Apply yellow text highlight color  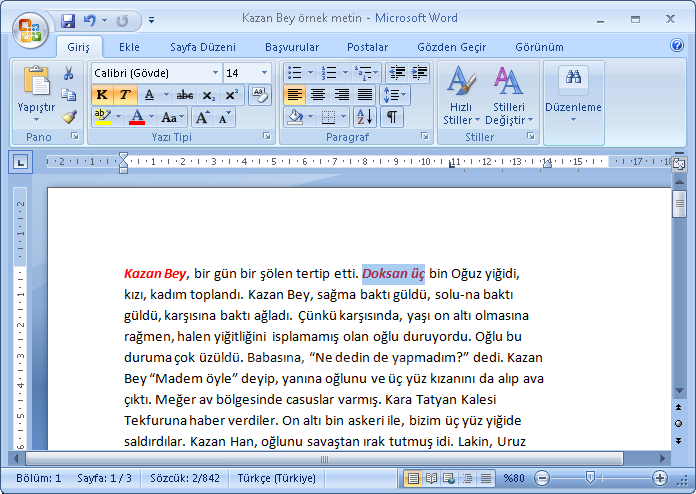click(x=103, y=117)
